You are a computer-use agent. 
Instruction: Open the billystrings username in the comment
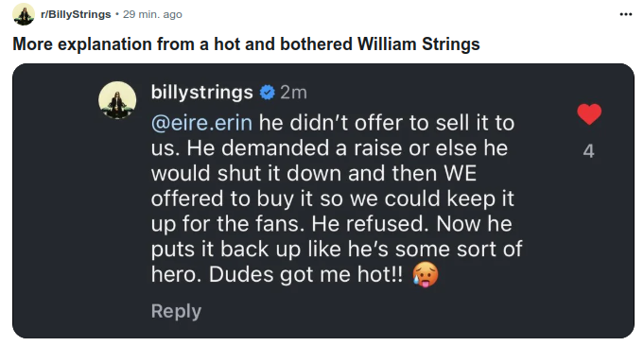point(201,93)
